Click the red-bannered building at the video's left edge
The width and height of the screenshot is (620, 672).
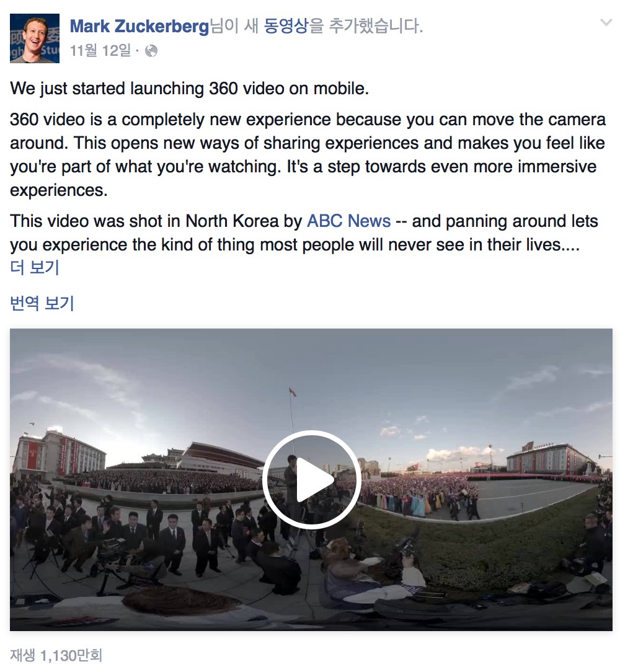pyautogui.click(x=58, y=453)
